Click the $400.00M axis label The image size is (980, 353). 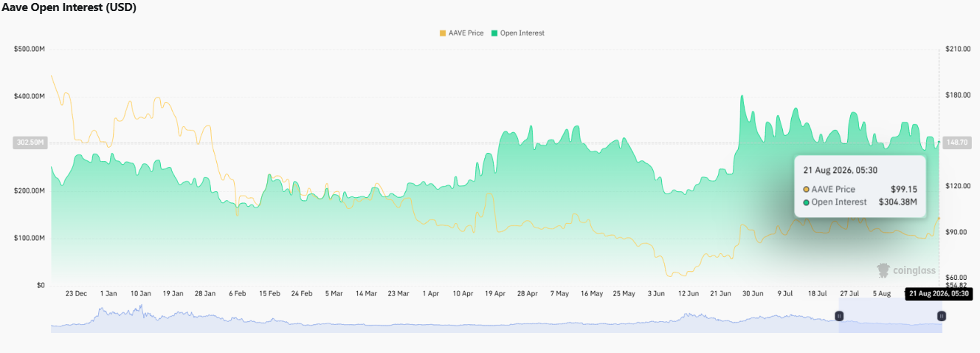[30, 96]
